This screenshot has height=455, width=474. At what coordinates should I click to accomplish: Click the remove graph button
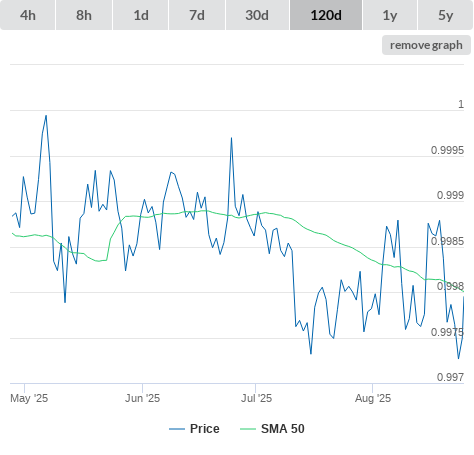click(x=426, y=45)
